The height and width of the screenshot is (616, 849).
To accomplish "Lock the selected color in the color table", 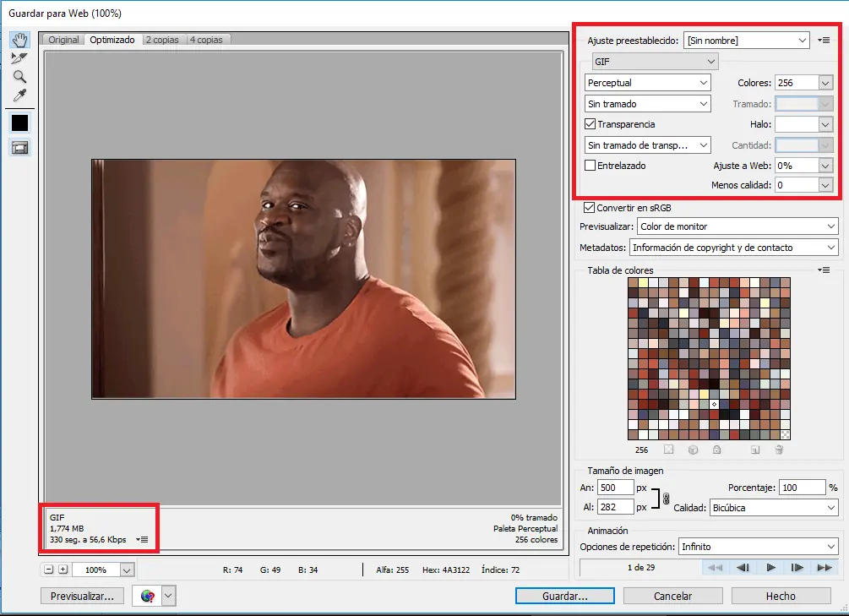I will pos(716,450).
